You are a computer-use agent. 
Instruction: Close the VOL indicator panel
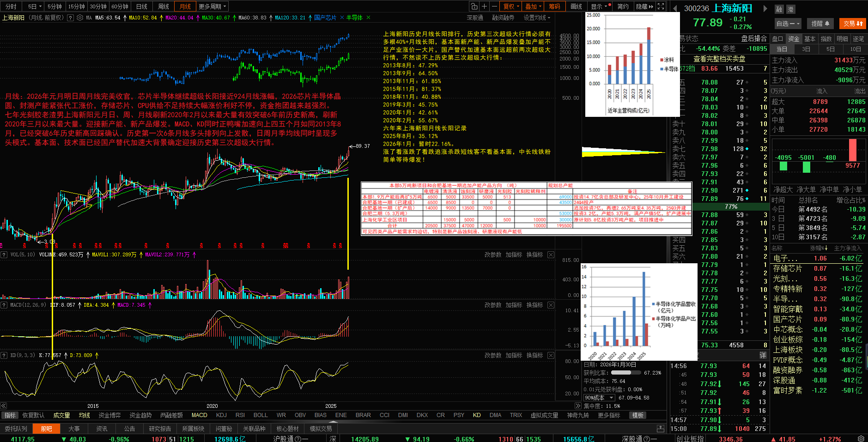pos(551,254)
